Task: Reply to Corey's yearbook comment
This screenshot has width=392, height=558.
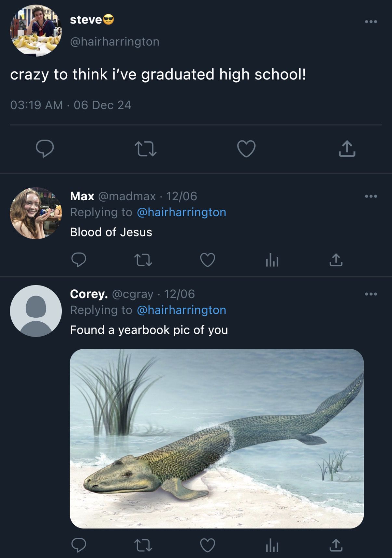Action: point(79,545)
